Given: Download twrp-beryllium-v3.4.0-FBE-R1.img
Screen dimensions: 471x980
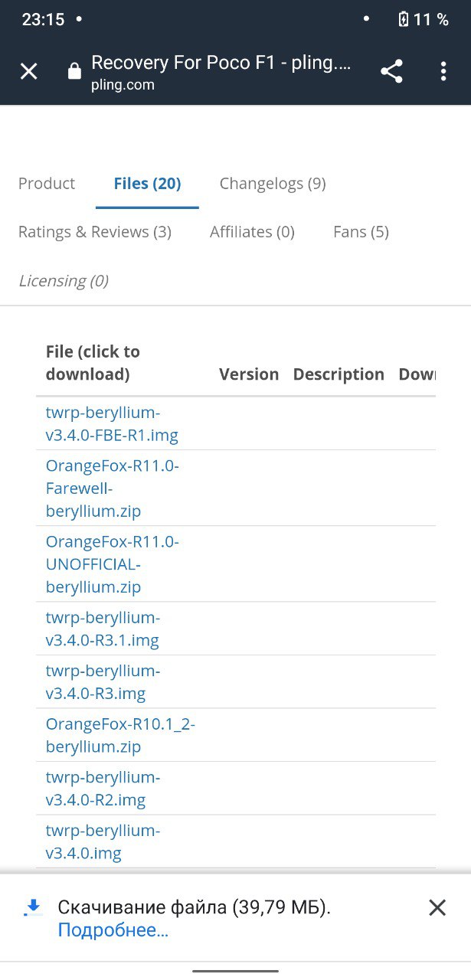Looking at the screenshot, I should (112, 424).
